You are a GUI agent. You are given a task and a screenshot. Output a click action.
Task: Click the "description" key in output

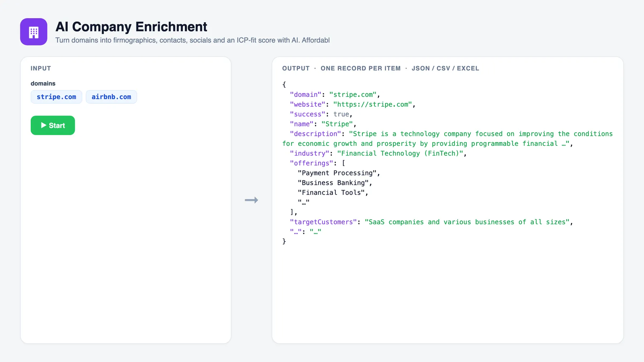pyautogui.click(x=316, y=134)
